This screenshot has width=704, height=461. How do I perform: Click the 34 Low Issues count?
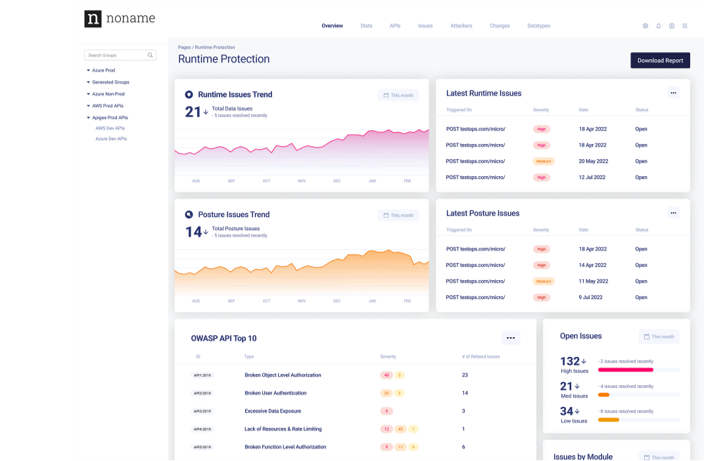[x=567, y=411]
